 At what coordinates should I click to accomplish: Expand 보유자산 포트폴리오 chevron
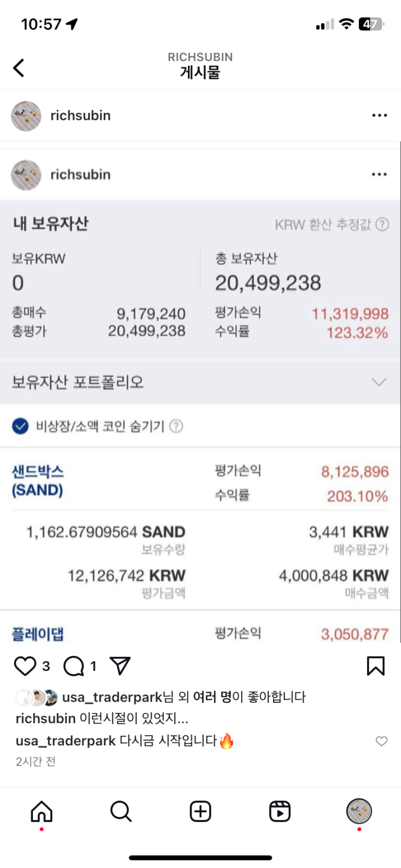pos(379,382)
